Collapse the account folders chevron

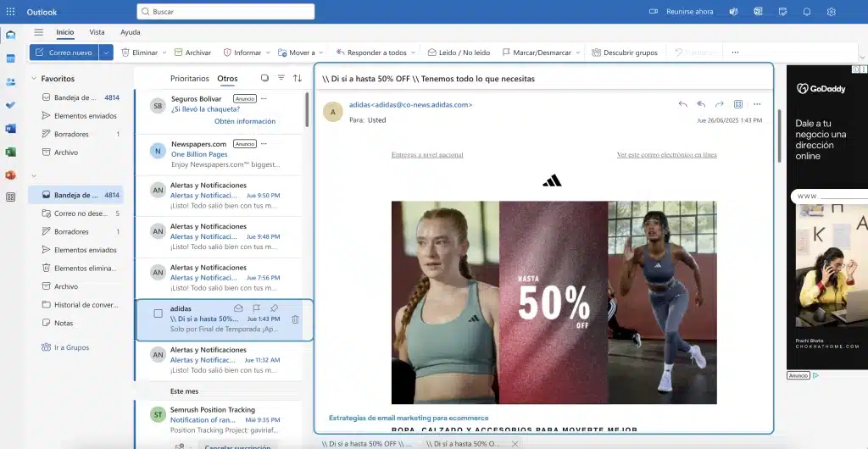(34, 175)
